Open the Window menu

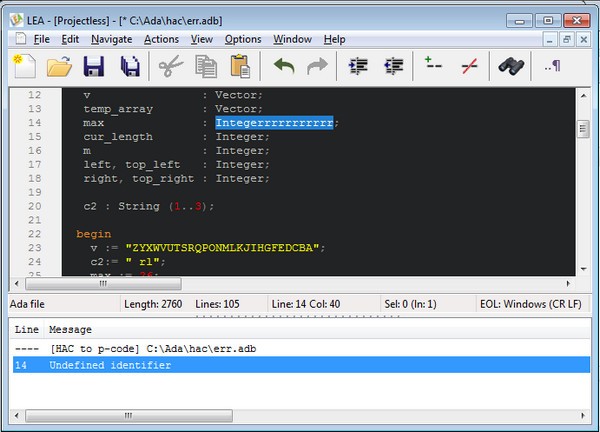point(292,39)
